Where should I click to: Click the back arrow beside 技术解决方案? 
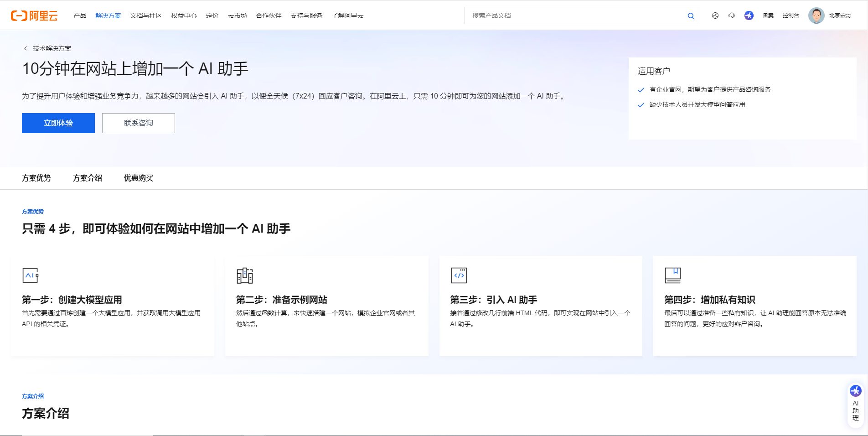26,48
